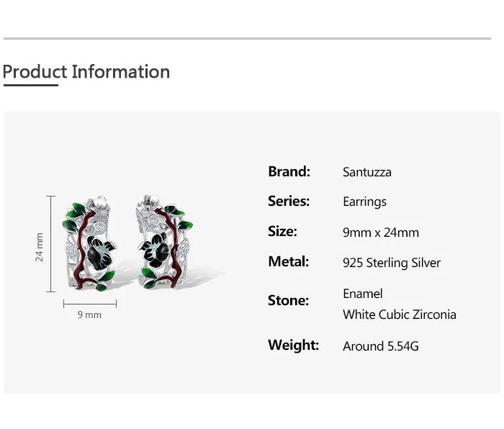Click the White Cubic Zirconia text

(400, 315)
